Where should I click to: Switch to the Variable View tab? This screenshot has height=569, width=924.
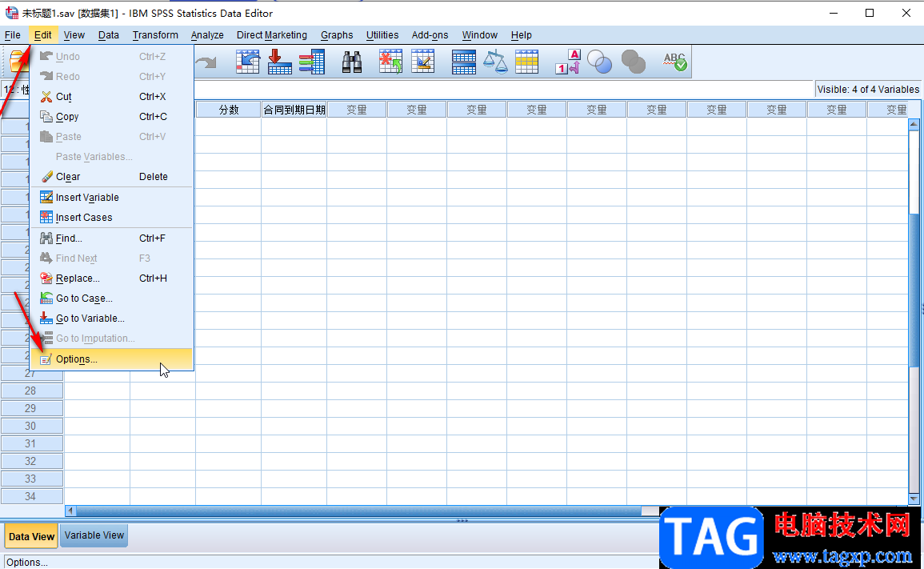point(94,535)
